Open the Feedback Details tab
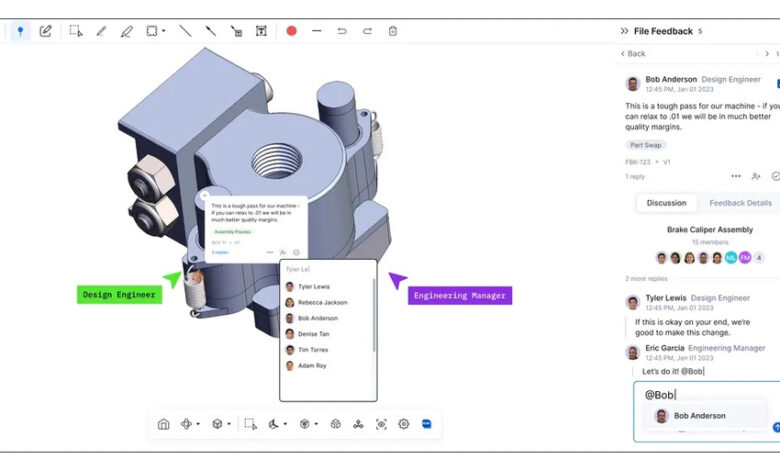780x470 pixels. point(740,203)
